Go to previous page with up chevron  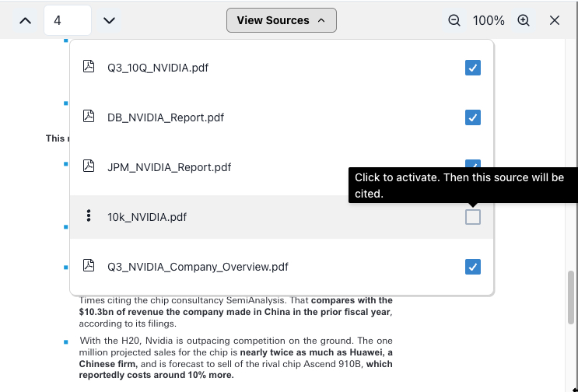tap(26, 20)
